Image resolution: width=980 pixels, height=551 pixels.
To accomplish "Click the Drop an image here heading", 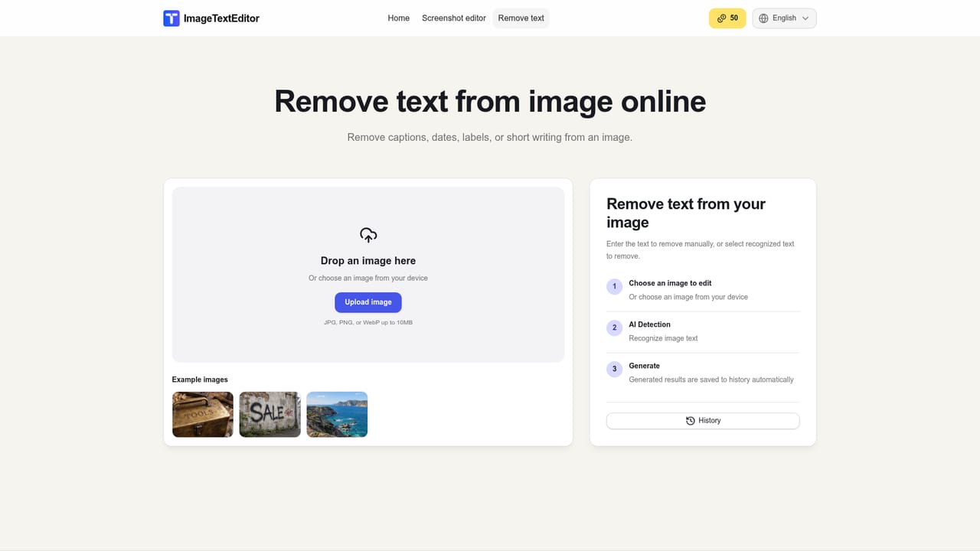I will coord(368,261).
